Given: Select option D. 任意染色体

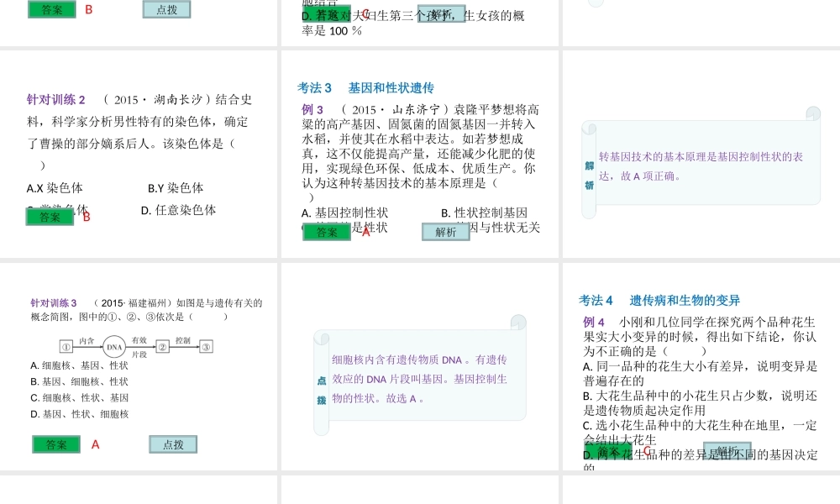Looking at the screenshot, I should click(178, 210).
